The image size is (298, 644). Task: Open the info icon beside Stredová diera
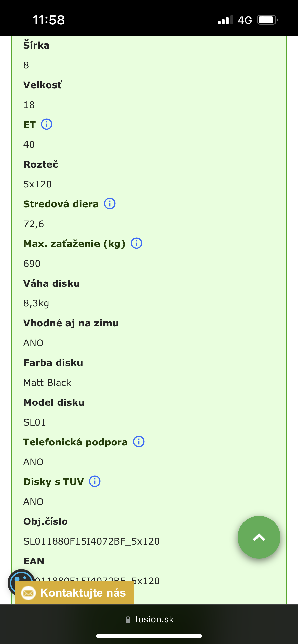110,204
